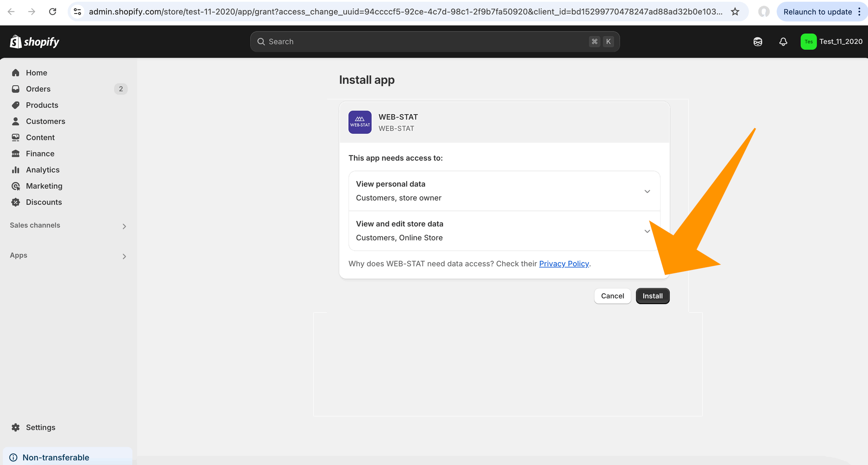This screenshot has width=868, height=465.
Task: Click the Settings gear icon
Action: 16,427
